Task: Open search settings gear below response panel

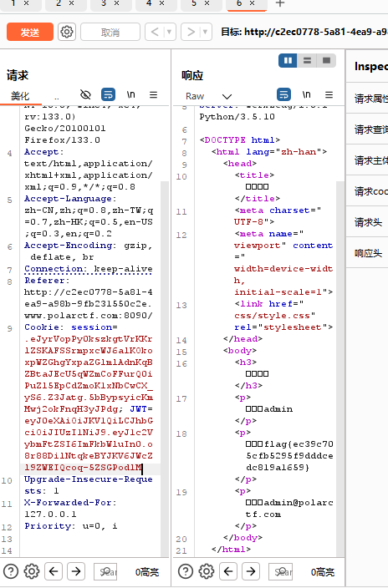Action: coord(207,571)
